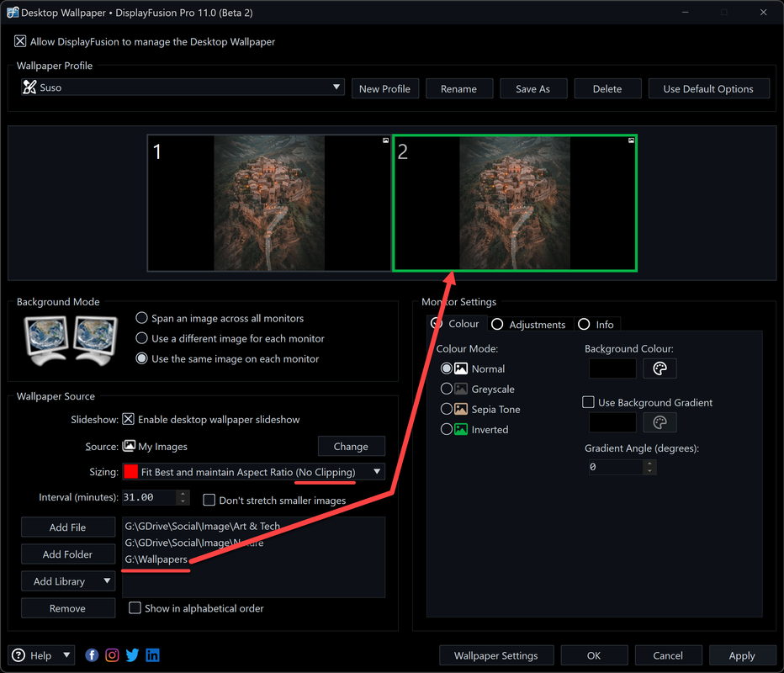Click the Change source button
Screen dimensions: 784x673
pos(351,446)
